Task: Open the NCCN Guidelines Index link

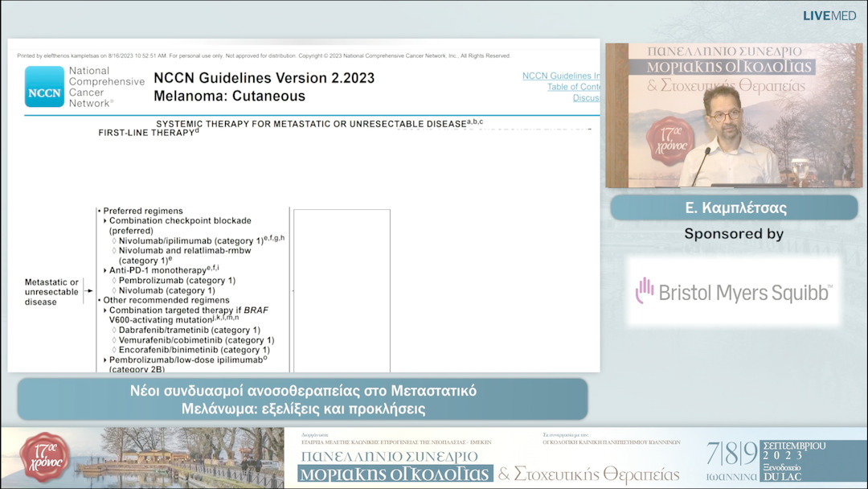Action: click(560, 76)
